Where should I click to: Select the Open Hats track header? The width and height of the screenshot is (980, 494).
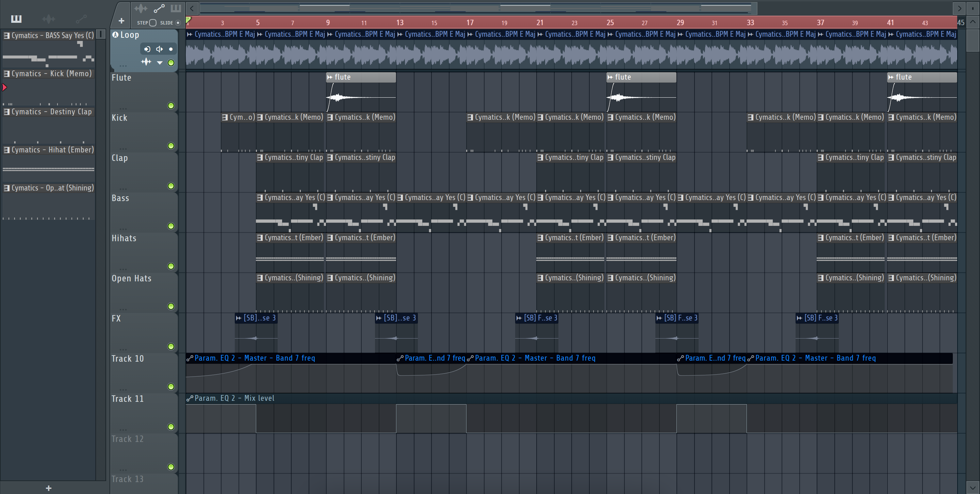tap(144, 293)
